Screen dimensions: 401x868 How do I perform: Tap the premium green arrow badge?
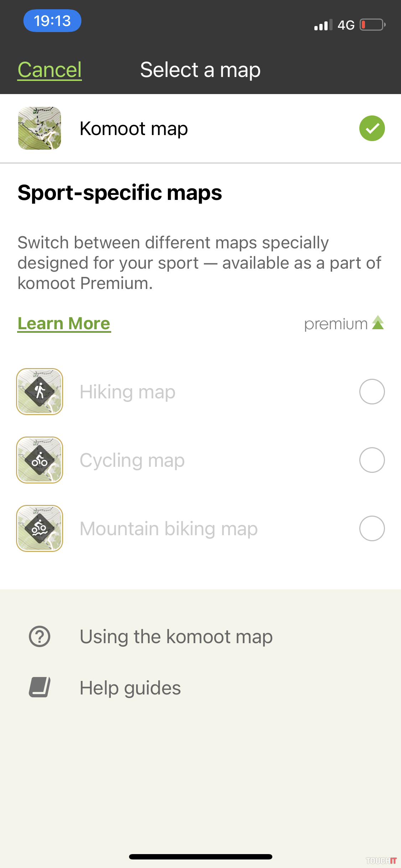(x=378, y=323)
